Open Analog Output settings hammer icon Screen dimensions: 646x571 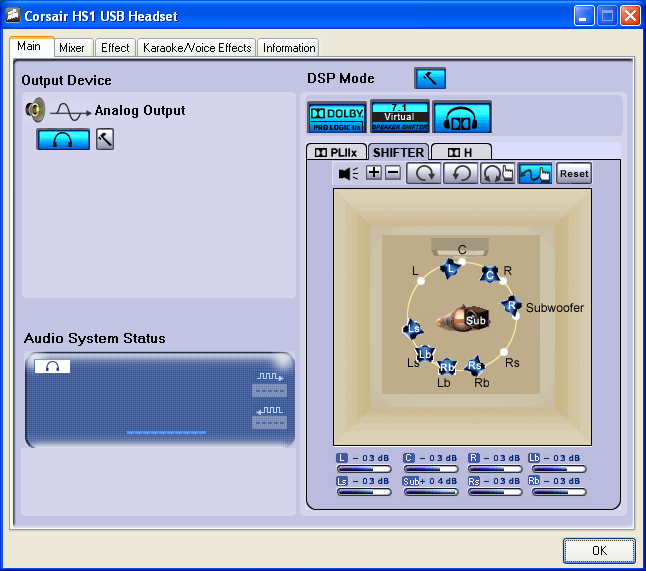[105, 139]
